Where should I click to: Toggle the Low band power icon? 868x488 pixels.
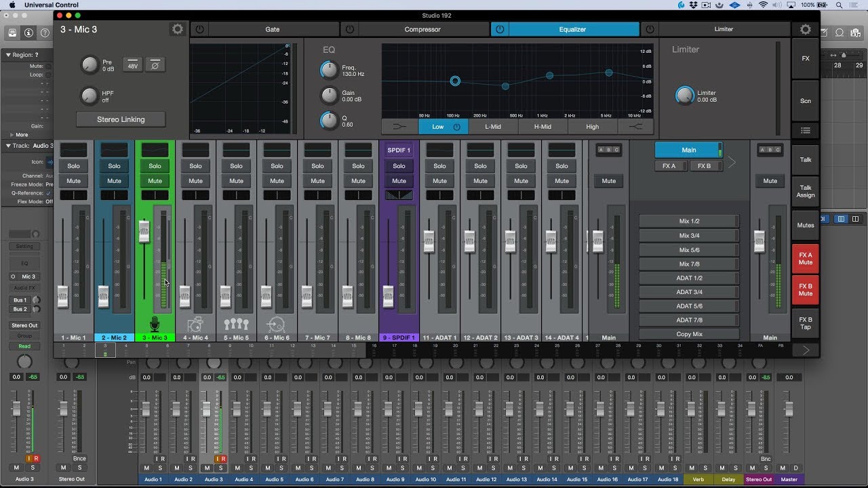click(x=456, y=127)
